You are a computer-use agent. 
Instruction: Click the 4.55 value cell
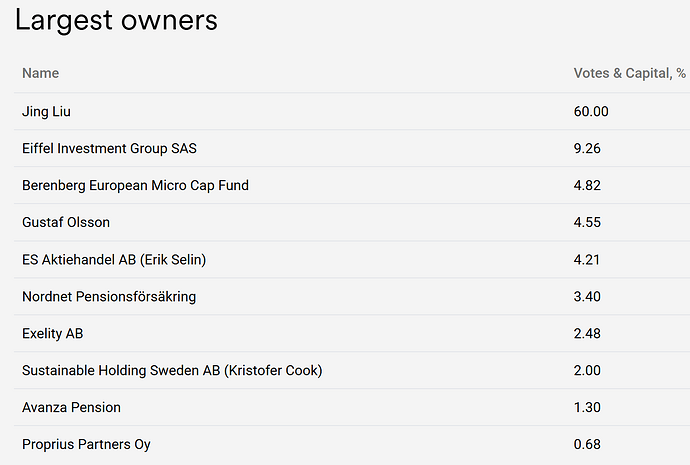click(x=587, y=222)
